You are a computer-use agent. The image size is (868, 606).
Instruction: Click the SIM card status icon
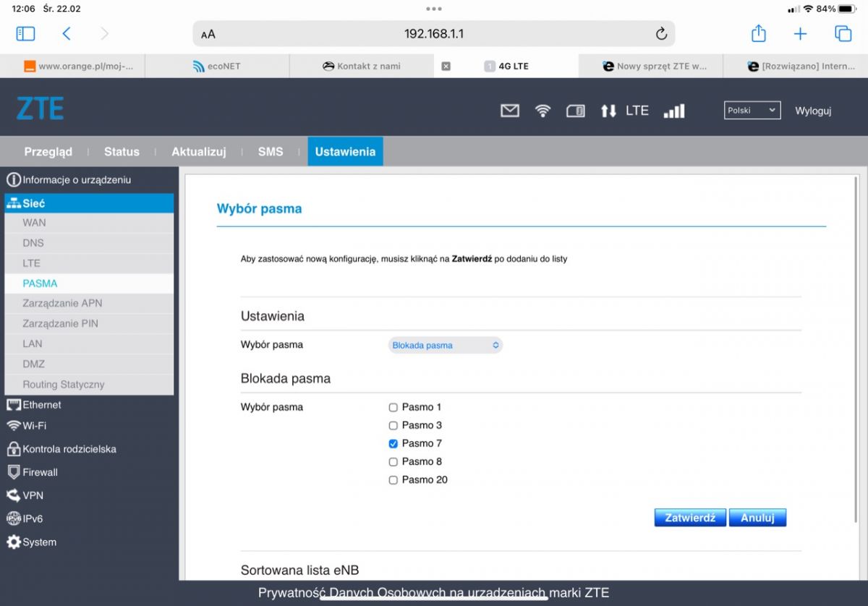point(576,111)
